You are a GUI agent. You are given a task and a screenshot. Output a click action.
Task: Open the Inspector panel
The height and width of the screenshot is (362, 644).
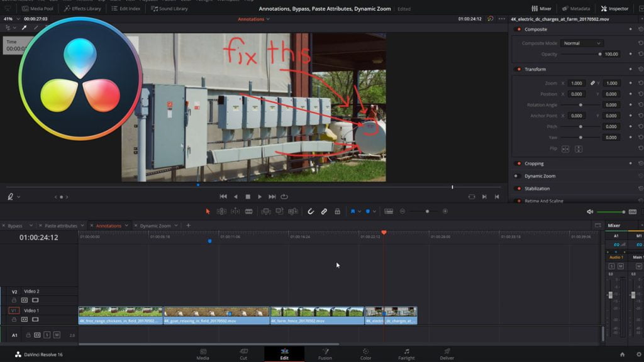(615, 9)
